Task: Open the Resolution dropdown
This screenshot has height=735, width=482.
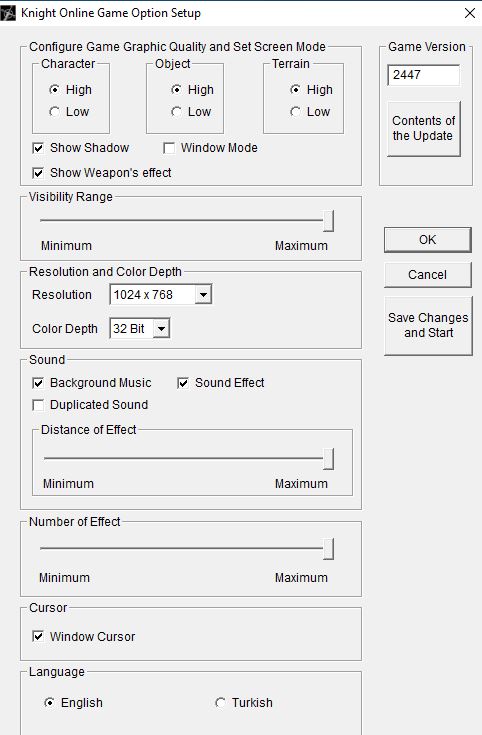Action: click(203, 295)
